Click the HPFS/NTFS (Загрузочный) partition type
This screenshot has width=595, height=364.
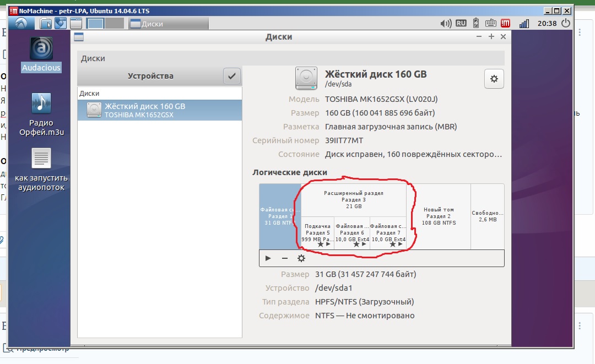coord(364,302)
